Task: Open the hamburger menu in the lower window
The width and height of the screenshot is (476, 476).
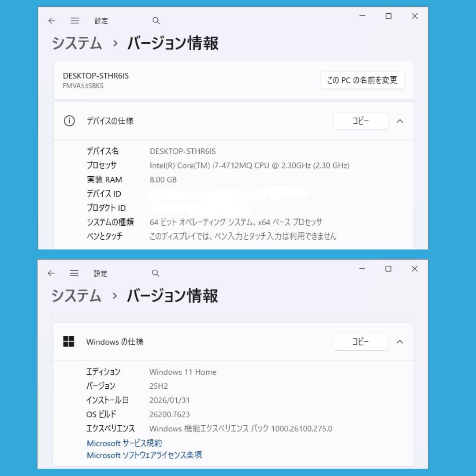Action: pyautogui.click(x=74, y=273)
